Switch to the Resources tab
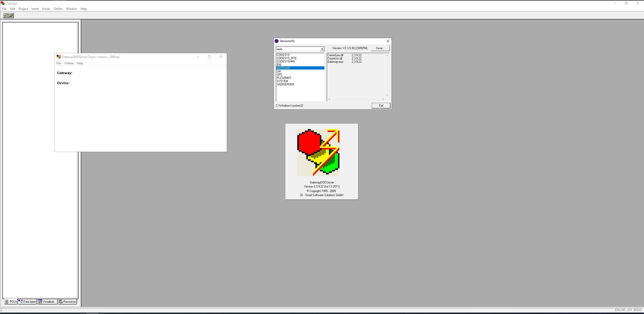Image resolution: width=644 pixels, height=314 pixels. [67, 302]
